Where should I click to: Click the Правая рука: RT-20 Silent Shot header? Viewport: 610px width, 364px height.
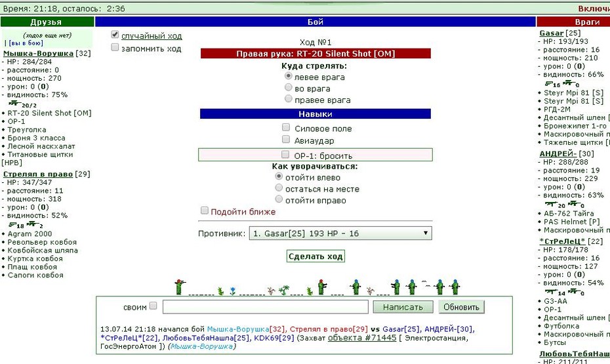coord(315,54)
